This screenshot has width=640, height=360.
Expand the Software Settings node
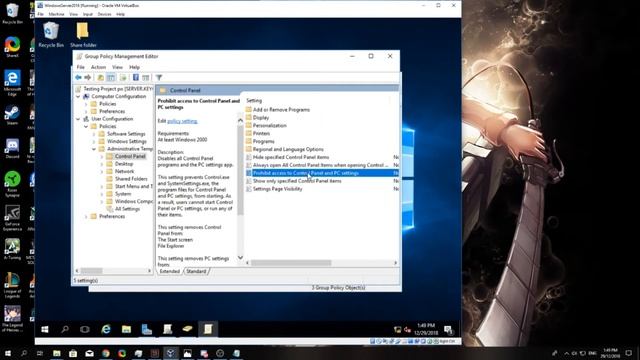point(94,134)
